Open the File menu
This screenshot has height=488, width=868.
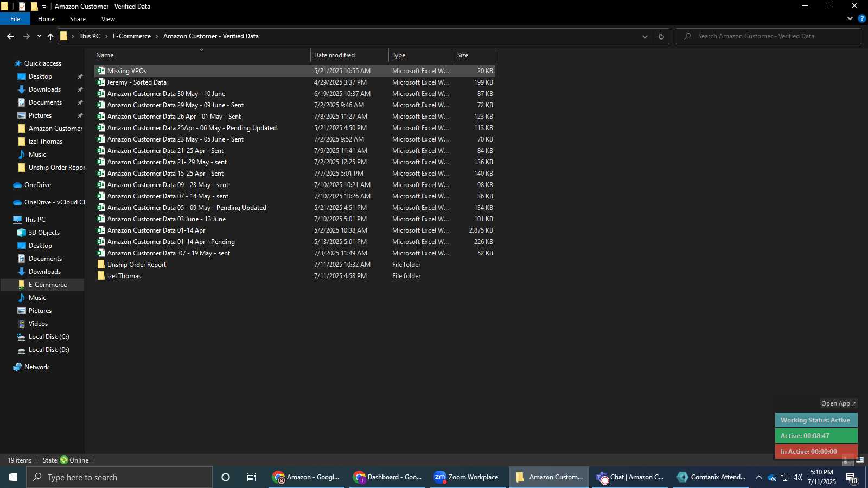(x=15, y=19)
